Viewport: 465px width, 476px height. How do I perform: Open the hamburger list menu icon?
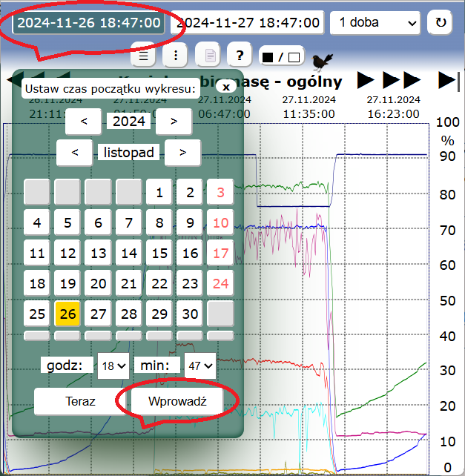[145, 56]
